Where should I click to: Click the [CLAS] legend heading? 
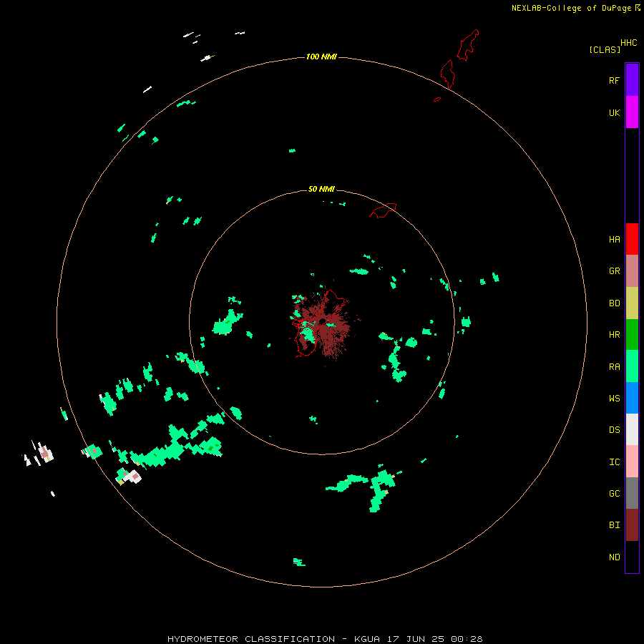click(x=604, y=49)
